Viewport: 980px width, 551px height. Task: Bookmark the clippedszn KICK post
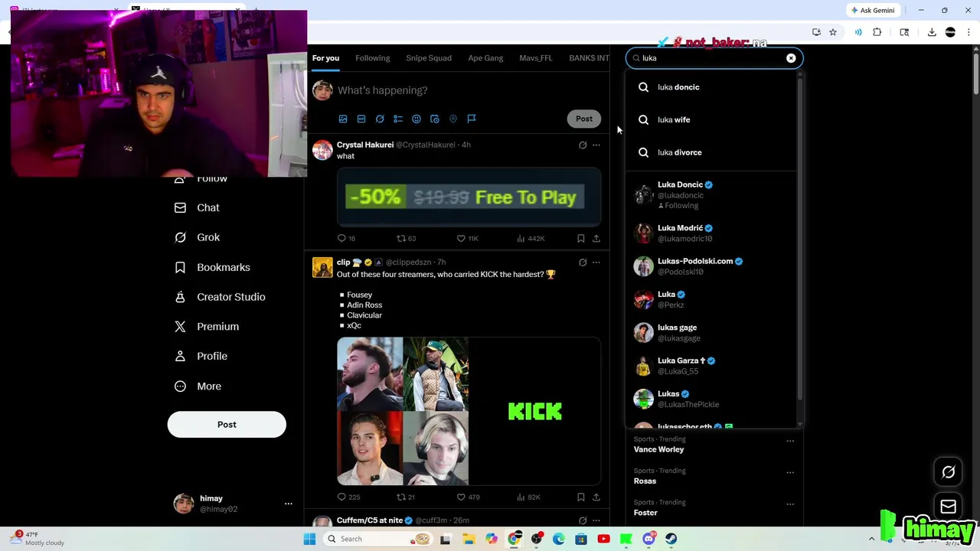581,497
